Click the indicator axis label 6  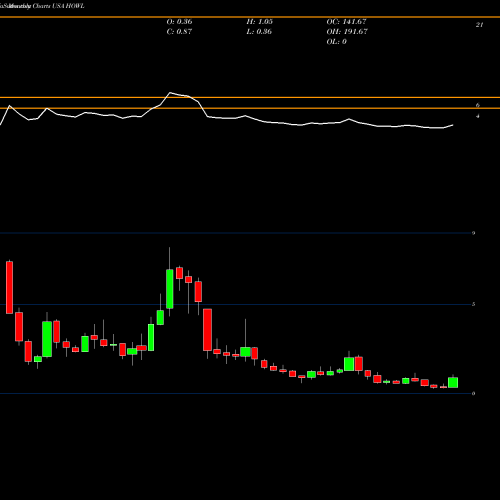[478, 105]
